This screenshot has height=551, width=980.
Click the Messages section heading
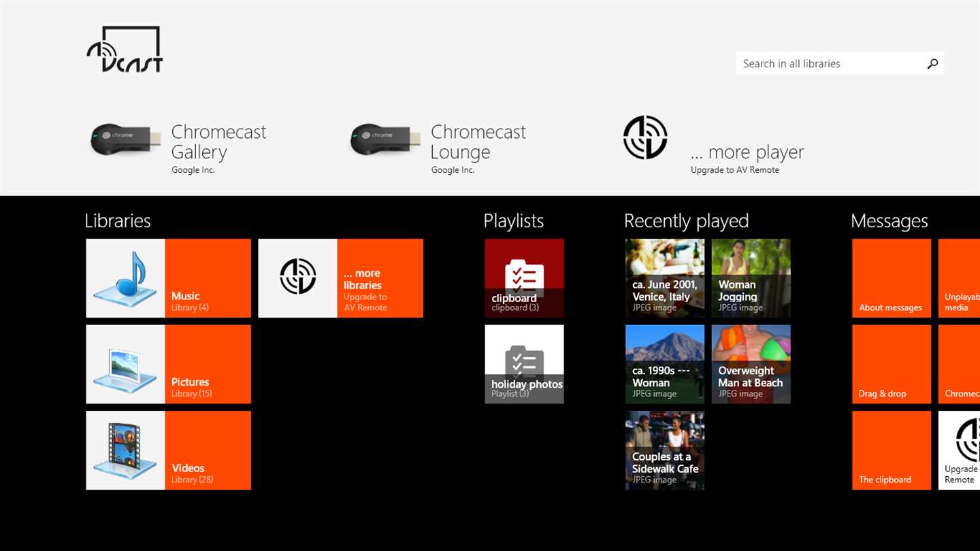[x=889, y=221]
